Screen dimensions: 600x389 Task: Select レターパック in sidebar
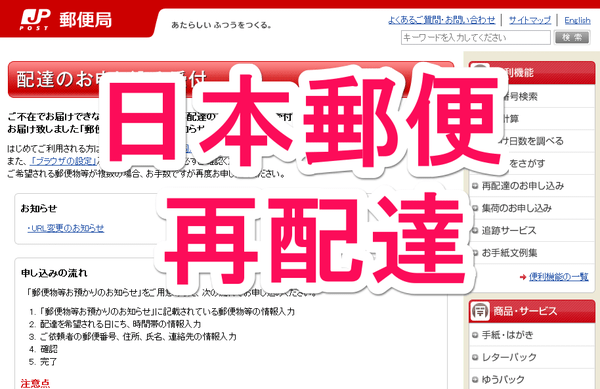(x=509, y=357)
